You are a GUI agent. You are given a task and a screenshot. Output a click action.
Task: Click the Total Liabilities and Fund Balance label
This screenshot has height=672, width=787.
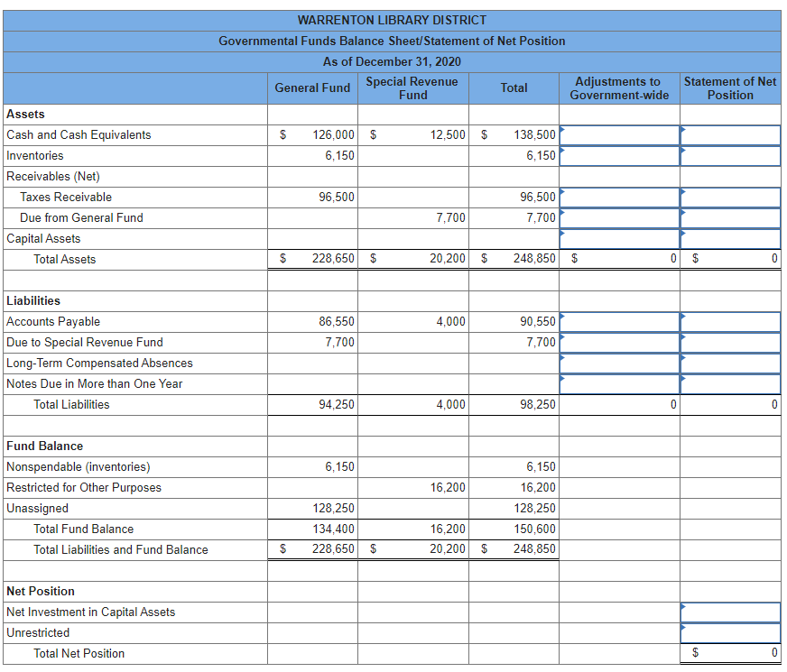click(123, 549)
